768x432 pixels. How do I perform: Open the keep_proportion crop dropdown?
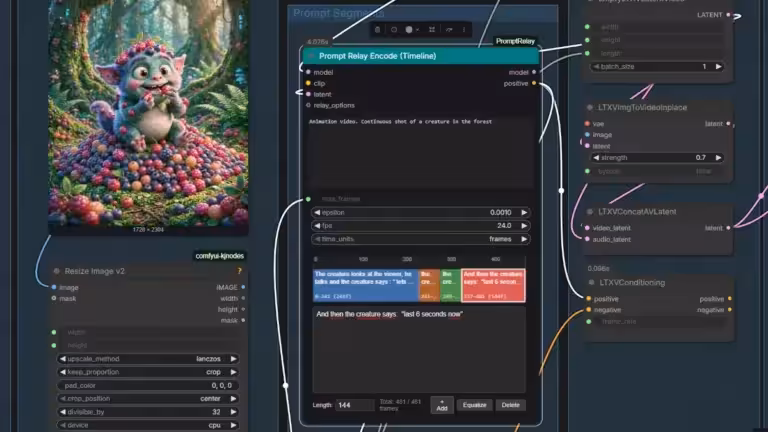tap(148, 372)
